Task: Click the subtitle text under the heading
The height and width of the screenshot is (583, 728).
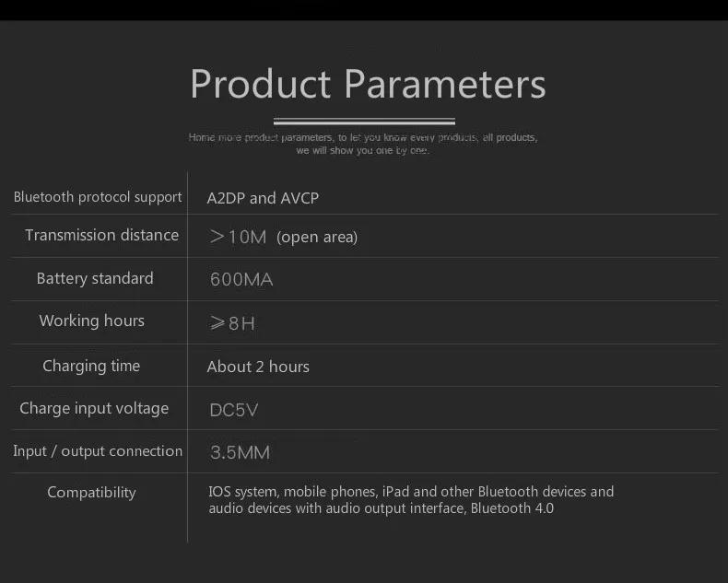Action: [x=363, y=144]
